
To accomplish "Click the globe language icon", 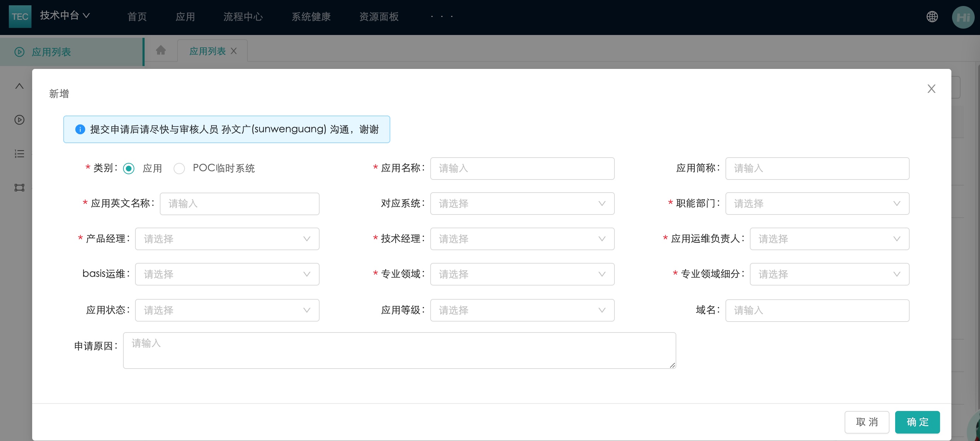I will [932, 16].
